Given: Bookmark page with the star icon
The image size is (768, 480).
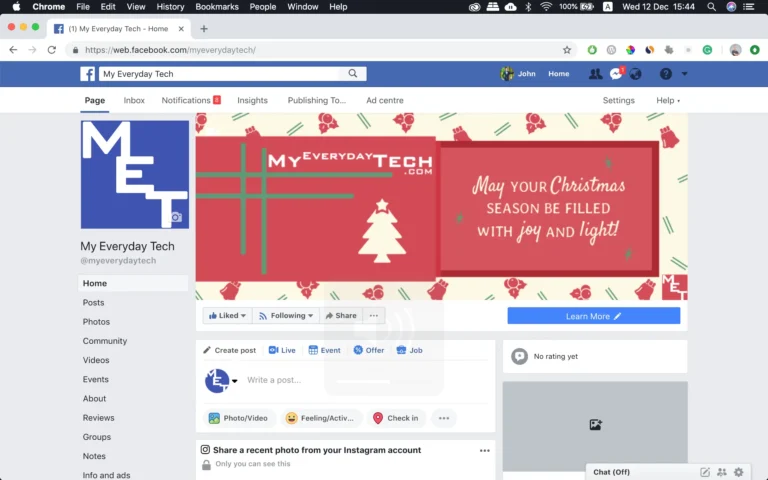Looking at the screenshot, I should [567, 50].
